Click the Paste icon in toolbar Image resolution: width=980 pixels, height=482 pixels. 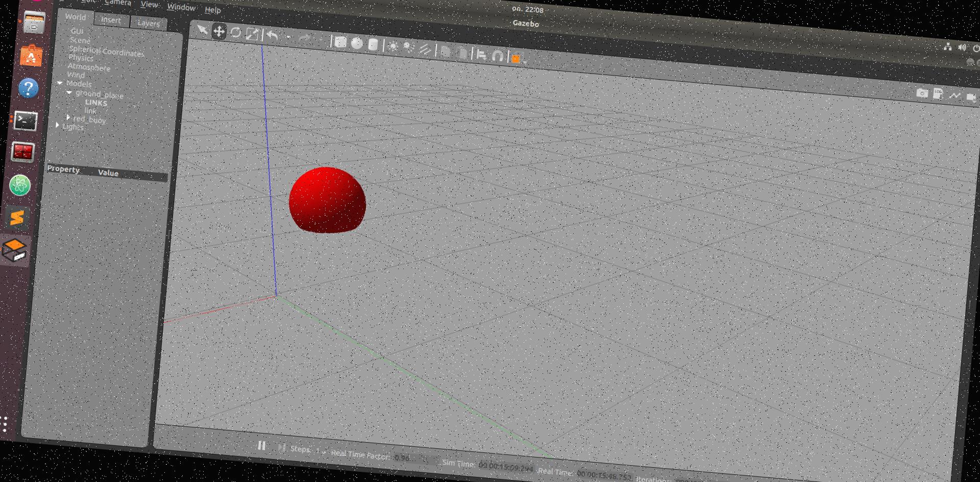[x=463, y=53]
